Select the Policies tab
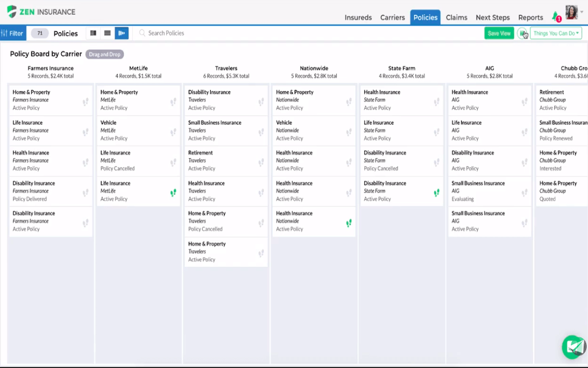This screenshot has width=588, height=368. [x=425, y=17]
